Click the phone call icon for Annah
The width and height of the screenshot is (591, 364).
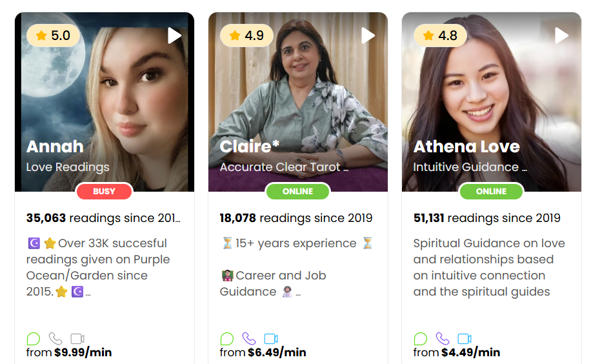pyautogui.click(x=55, y=339)
